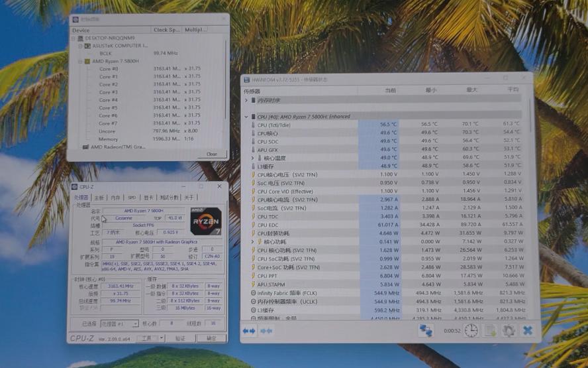Screen dimensions: 588x368
Task: Click the blue X close-sensors icon in HWiNFO
Action: coord(528,330)
